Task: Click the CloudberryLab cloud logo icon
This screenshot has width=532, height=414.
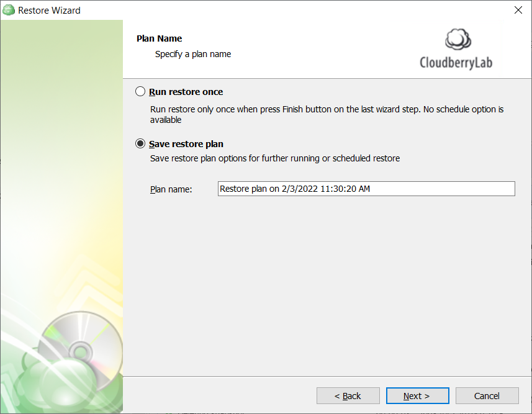Action: point(458,39)
